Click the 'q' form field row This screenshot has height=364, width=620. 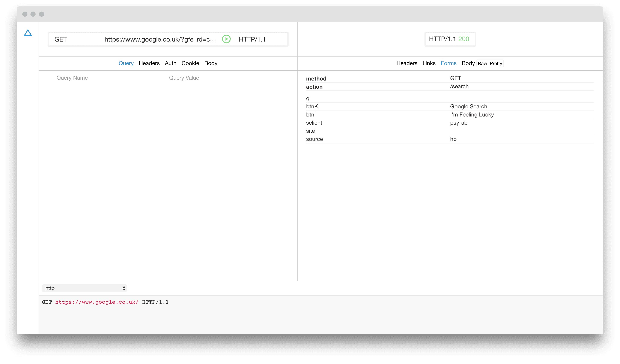click(450, 98)
